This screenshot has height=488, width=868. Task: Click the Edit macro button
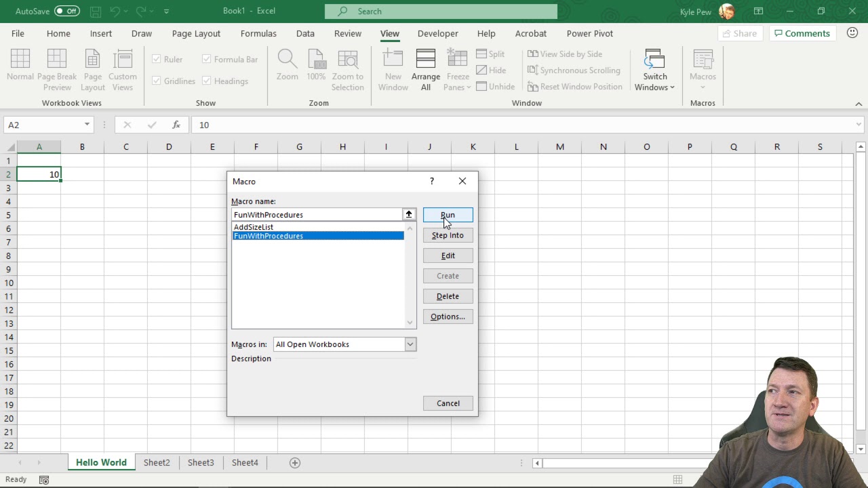448,256
